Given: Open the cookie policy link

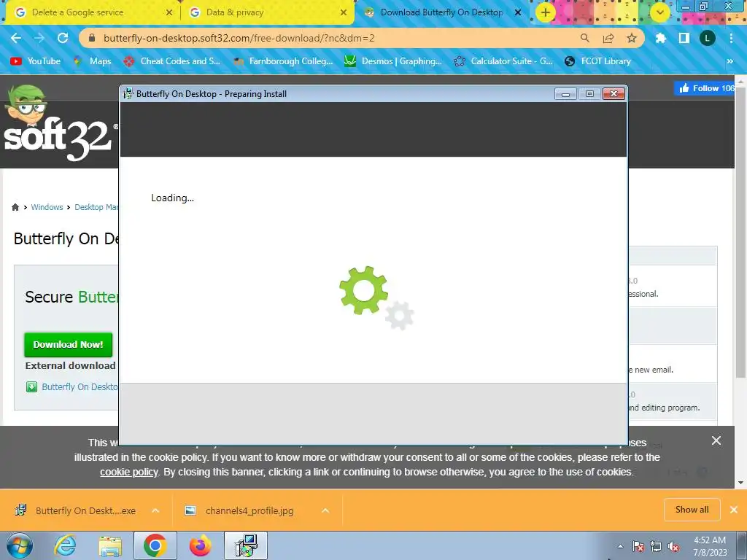Looking at the screenshot, I should click(128, 472).
